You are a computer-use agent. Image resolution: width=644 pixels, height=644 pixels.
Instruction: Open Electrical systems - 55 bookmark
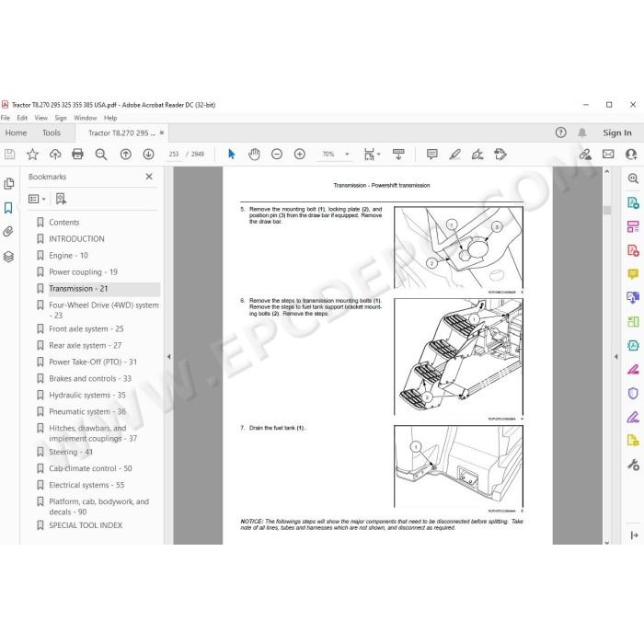click(x=86, y=485)
